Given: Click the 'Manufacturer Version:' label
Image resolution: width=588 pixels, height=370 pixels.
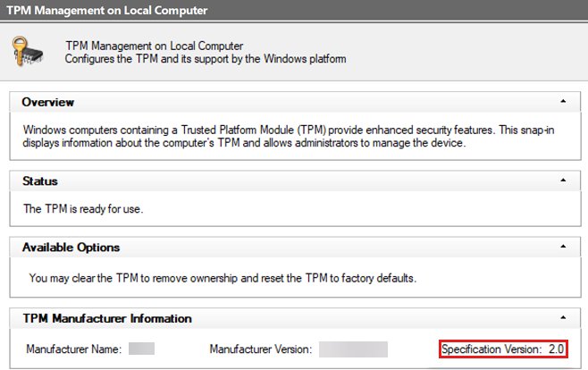Looking at the screenshot, I should coord(261,349).
